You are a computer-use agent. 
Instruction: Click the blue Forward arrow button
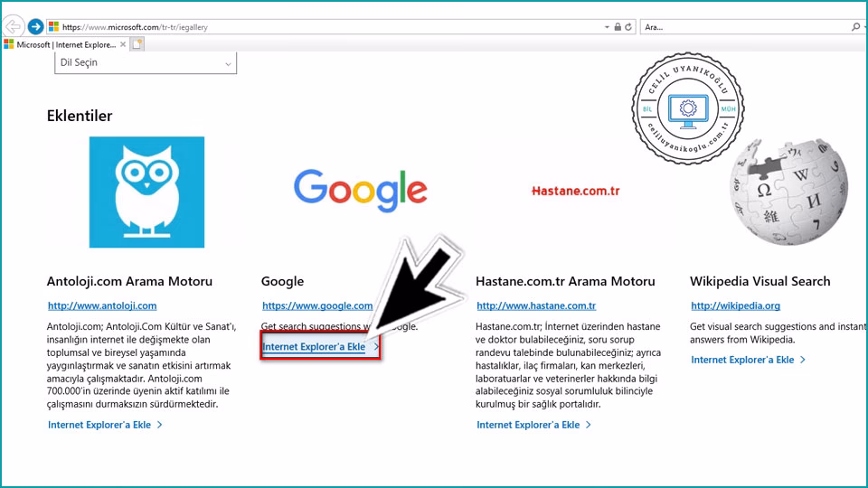[x=35, y=26]
